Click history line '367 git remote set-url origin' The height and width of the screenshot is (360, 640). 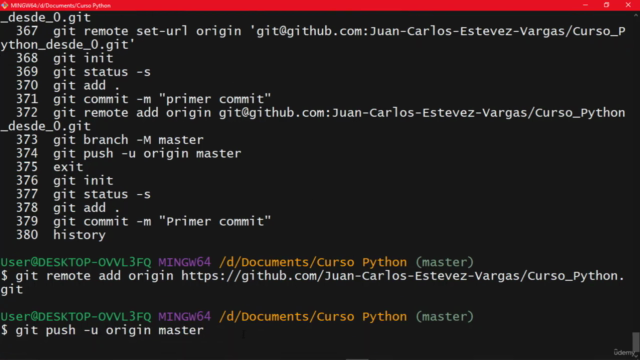pos(320,31)
